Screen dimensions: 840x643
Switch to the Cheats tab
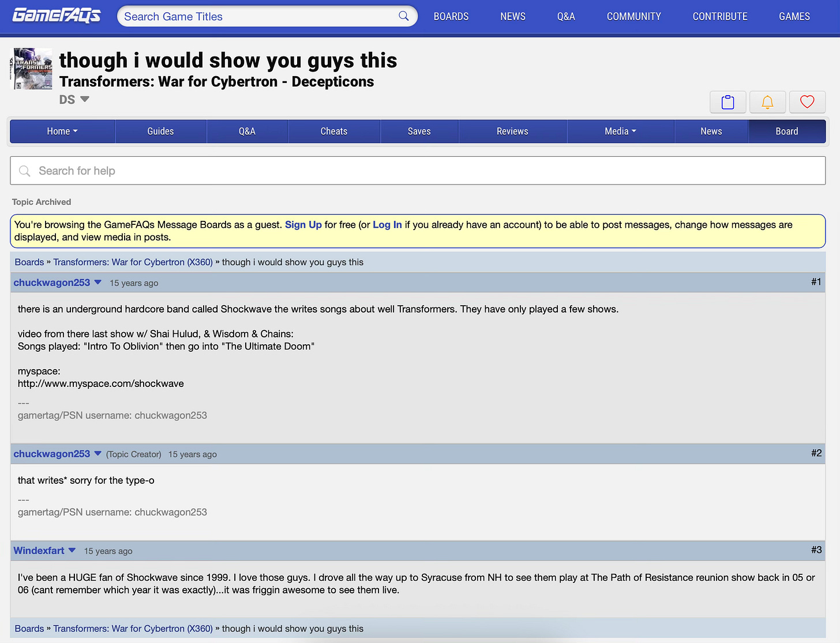click(x=334, y=131)
